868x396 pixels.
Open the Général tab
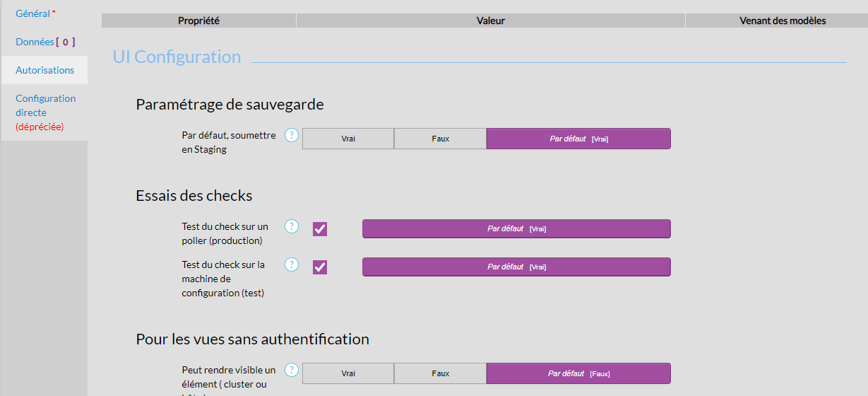coord(33,13)
